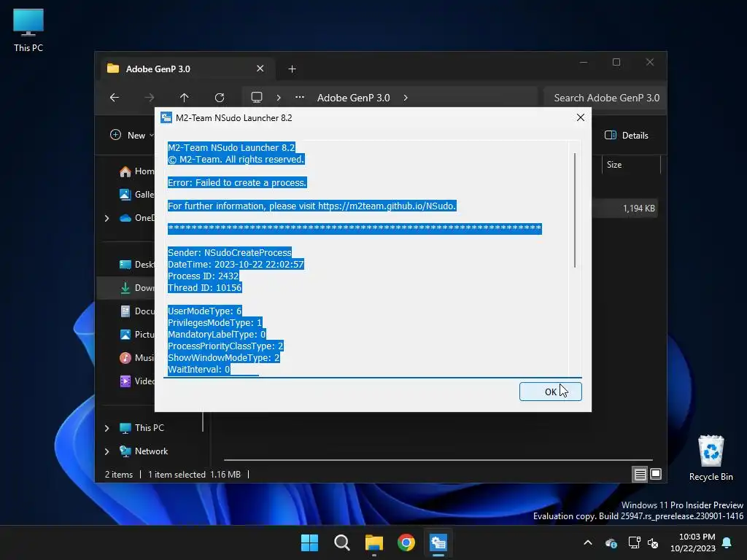This screenshot has width=747, height=560.
Task: Open taskbar Search
Action: [x=342, y=542]
